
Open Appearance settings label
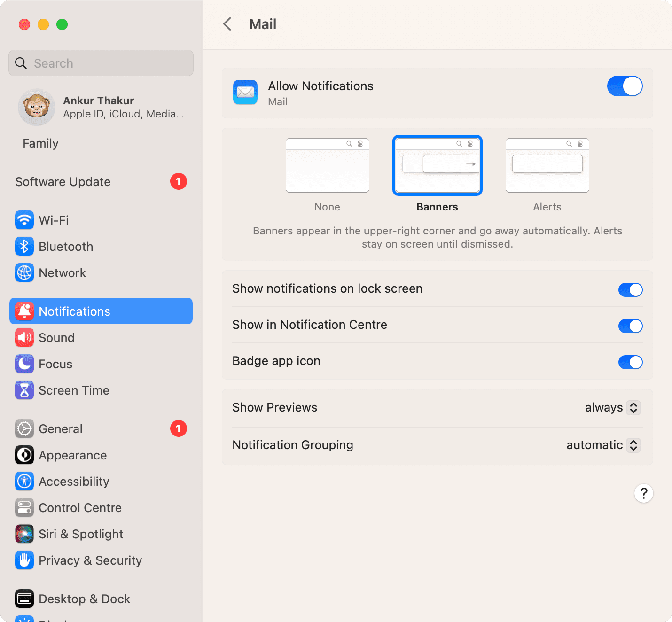72,455
